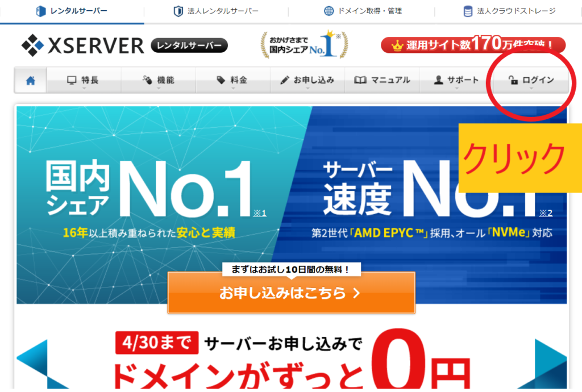582x392 pixels.
Task: Click the 4/30まで red label
Action: [157, 343]
